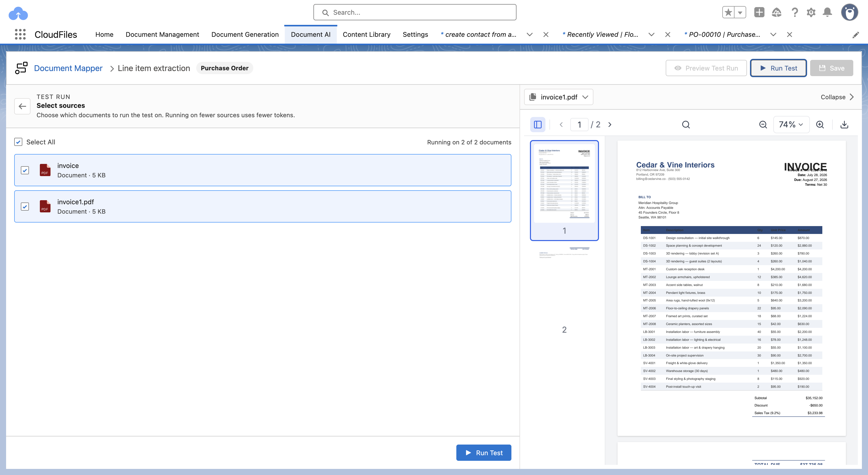Uncheck the invoice document checkbox
Image resolution: width=868 pixels, height=475 pixels.
click(x=25, y=171)
